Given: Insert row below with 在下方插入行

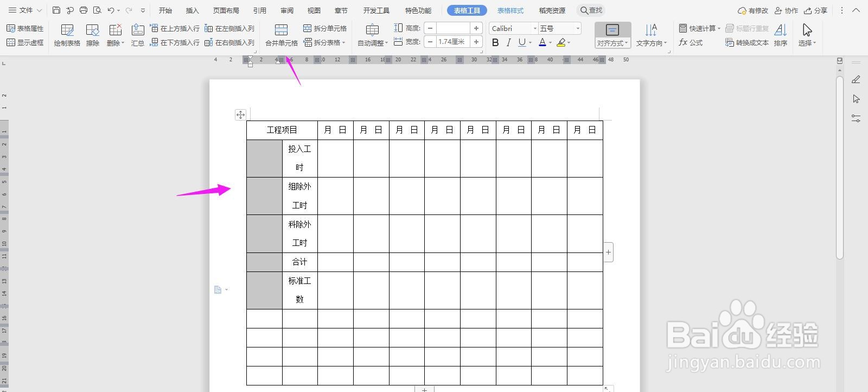Looking at the screenshot, I should click(x=175, y=42).
